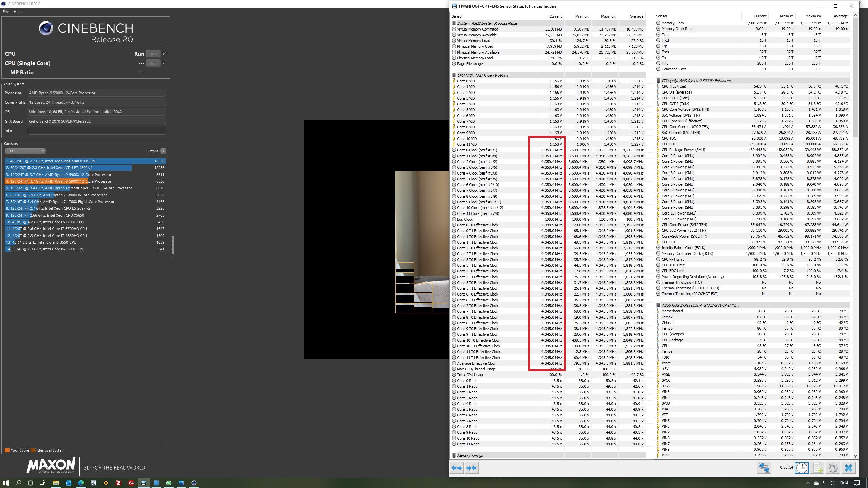This screenshot has width=868, height=488.
Task: Click the lightning icon beside Core 0 VID
Action: 454,81
